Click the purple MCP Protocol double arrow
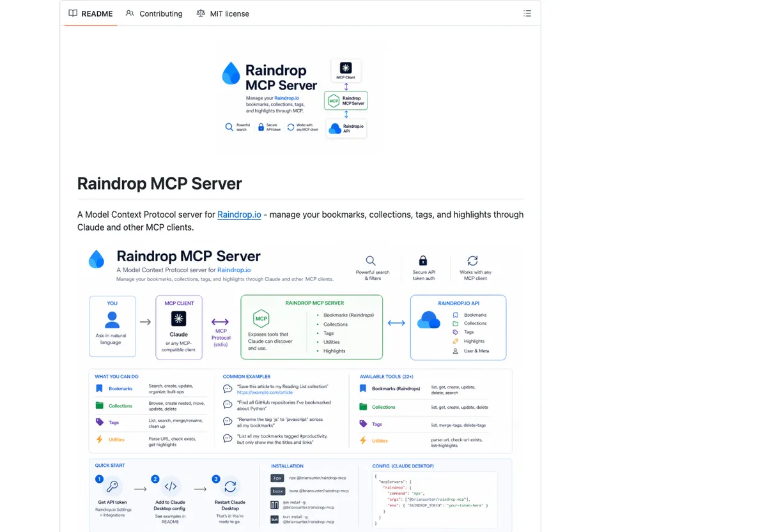 point(221,322)
